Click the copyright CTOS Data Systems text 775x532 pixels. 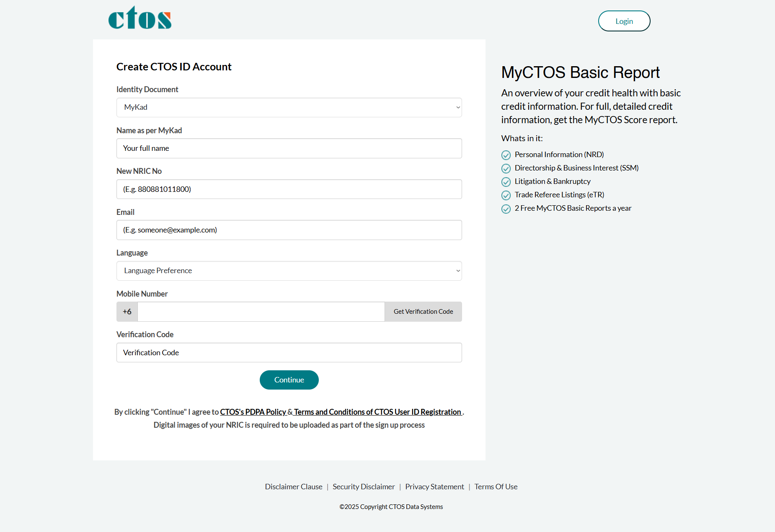coord(391,506)
